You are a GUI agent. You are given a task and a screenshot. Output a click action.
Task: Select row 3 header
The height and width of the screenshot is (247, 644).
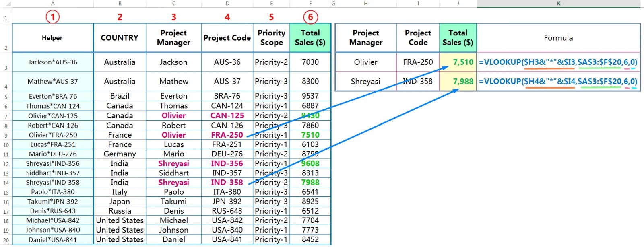pos(6,62)
